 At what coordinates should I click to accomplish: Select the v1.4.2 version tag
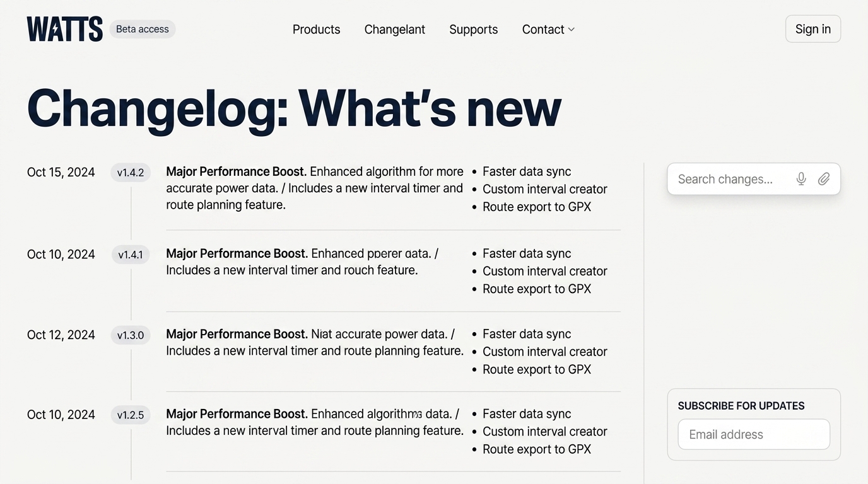[x=131, y=173]
